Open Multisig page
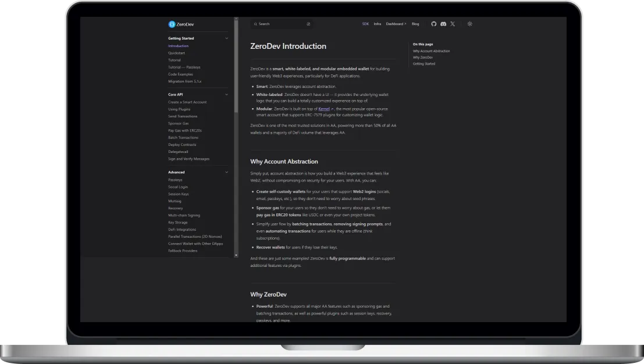This screenshot has height=364, width=644. tap(175, 201)
